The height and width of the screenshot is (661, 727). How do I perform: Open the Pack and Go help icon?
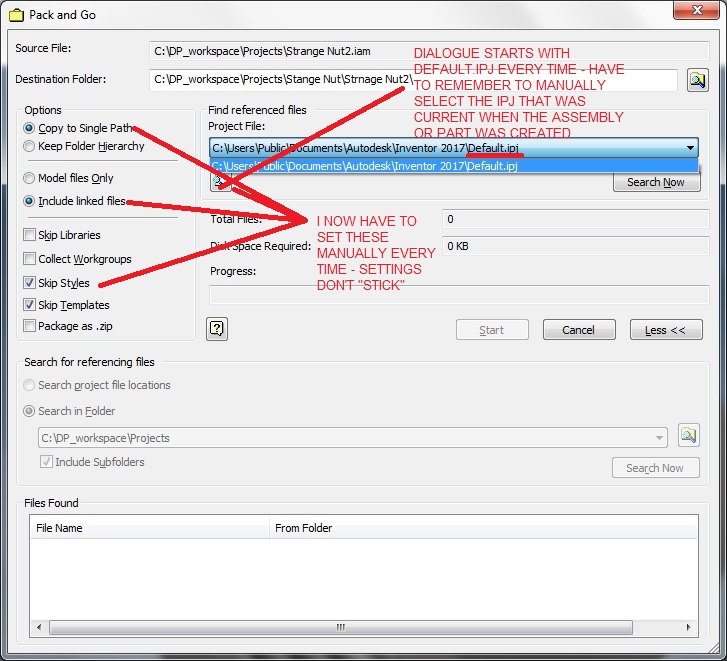217,329
